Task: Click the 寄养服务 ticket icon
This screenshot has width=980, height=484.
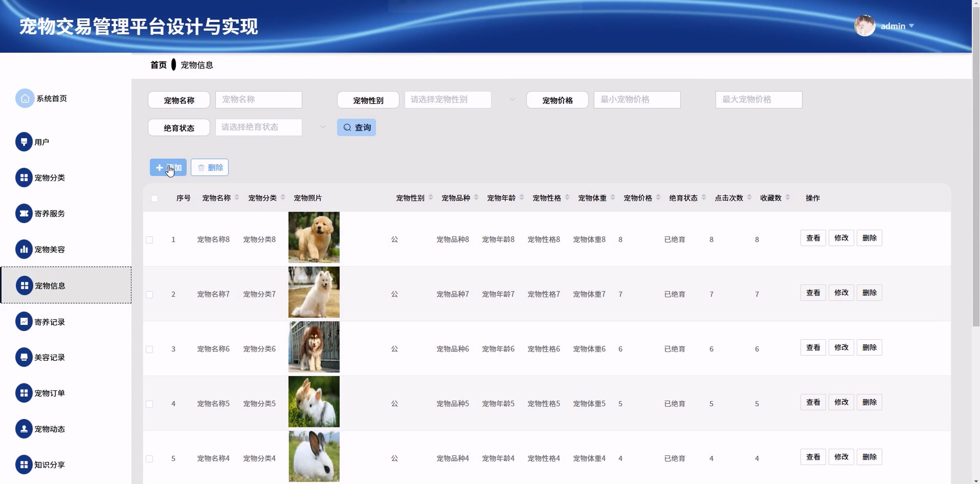Action: [x=24, y=214]
